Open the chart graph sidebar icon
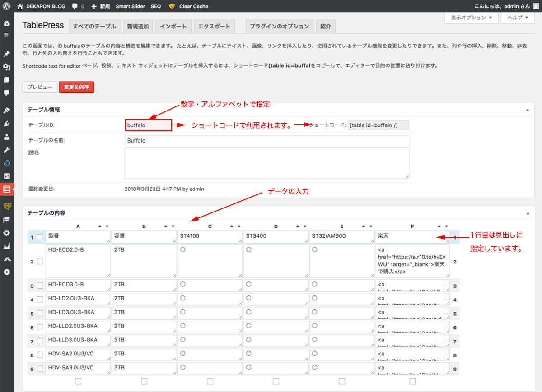Viewport: 542px width, 392px height. tap(7, 246)
